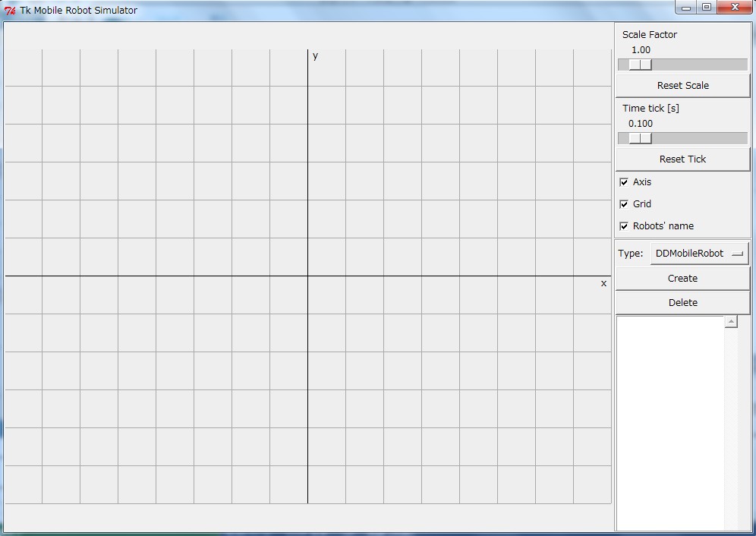Minimize the Tk Mobile Robot Simulator window
756x536 pixels.
[x=686, y=8]
